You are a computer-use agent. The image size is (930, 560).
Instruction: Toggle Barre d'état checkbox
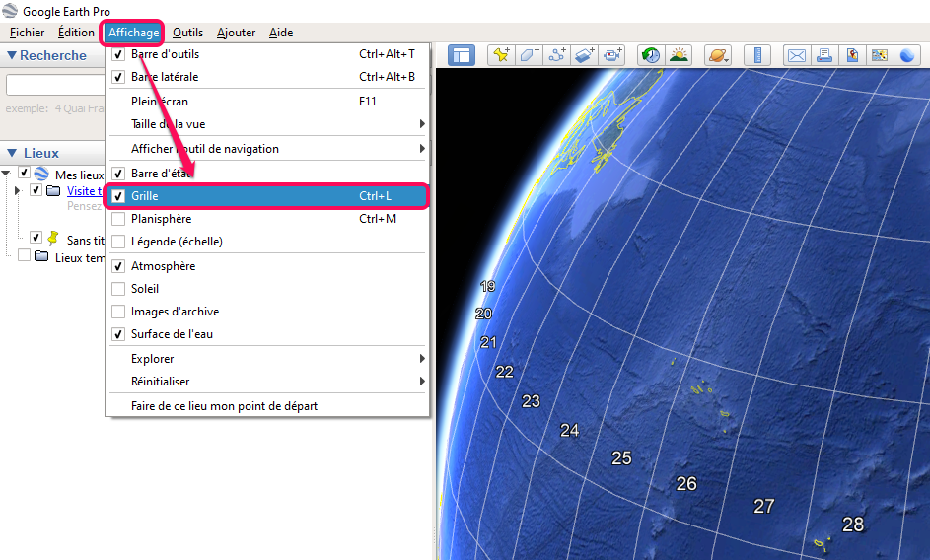coord(118,174)
